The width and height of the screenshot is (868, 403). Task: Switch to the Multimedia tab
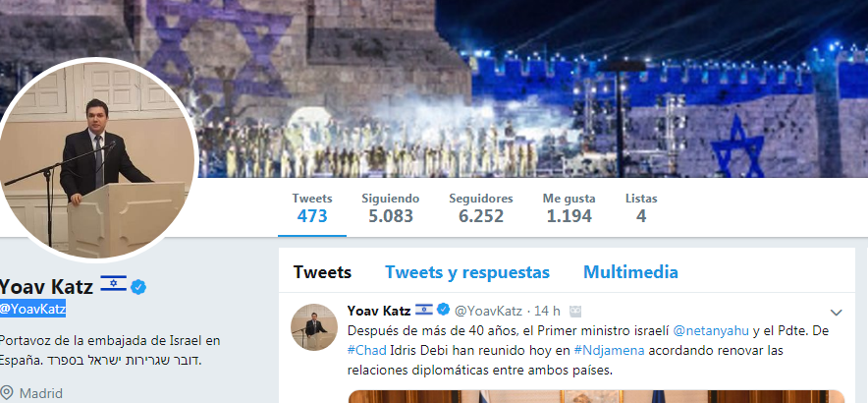coord(630,272)
